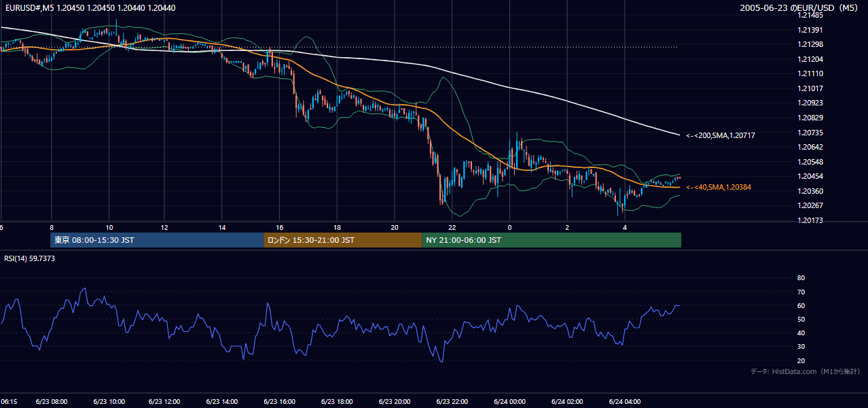Click the 6/23 08:00 time label
The image size is (868, 408).
pos(52,402)
